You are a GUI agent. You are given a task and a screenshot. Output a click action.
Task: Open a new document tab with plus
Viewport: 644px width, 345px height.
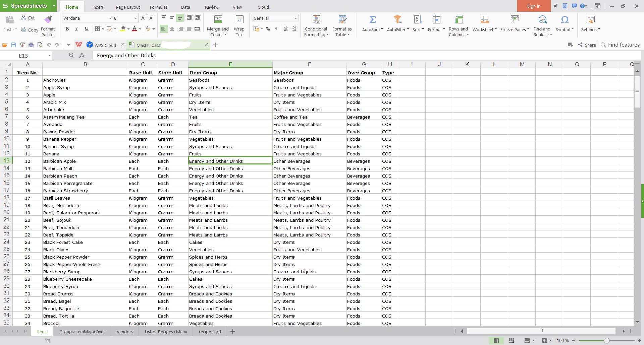tap(216, 45)
